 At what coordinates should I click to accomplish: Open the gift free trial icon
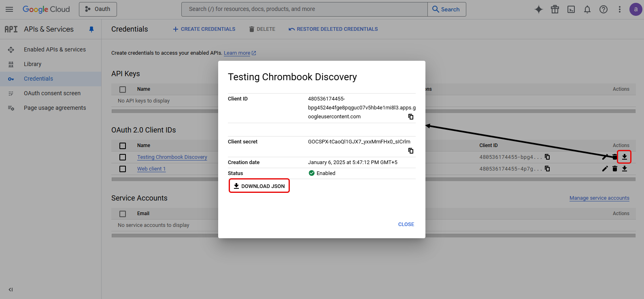click(x=555, y=9)
